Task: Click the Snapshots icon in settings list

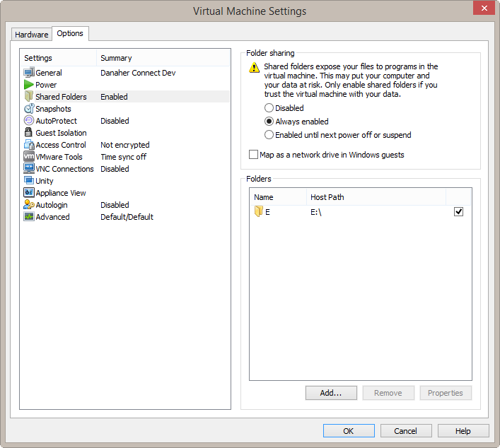Action: pos(29,109)
